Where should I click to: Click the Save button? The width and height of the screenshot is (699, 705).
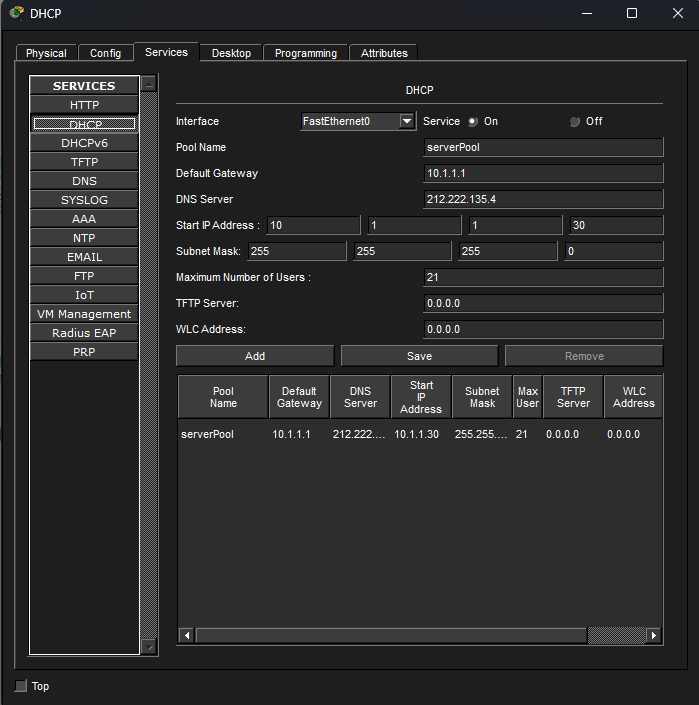tap(419, 356)
